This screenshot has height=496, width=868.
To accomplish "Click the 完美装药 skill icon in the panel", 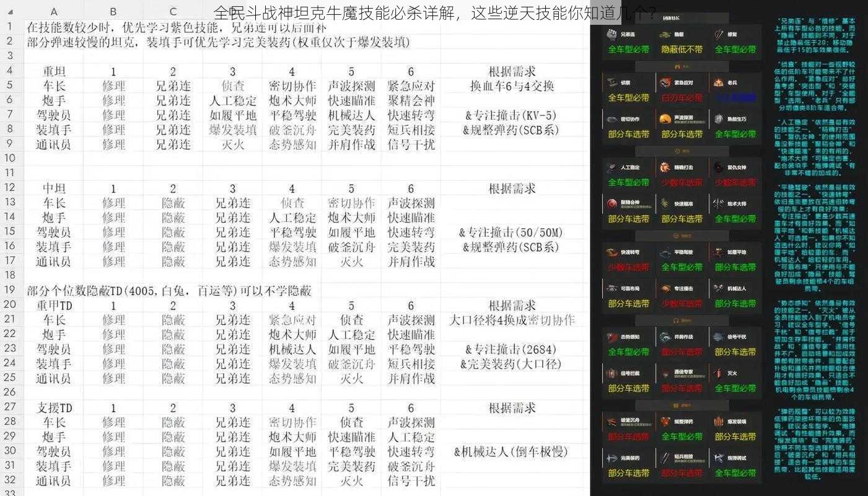I will (x=612, y=459).
